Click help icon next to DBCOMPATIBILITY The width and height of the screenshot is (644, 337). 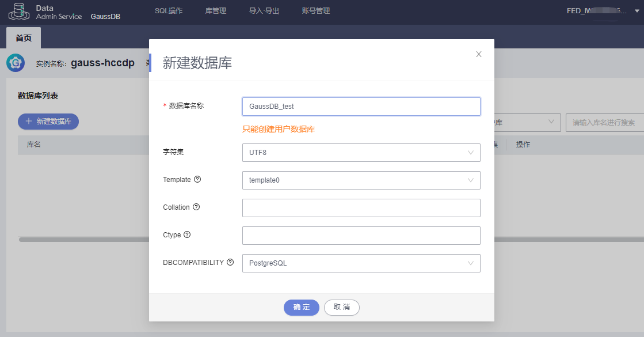pos(230,262)
